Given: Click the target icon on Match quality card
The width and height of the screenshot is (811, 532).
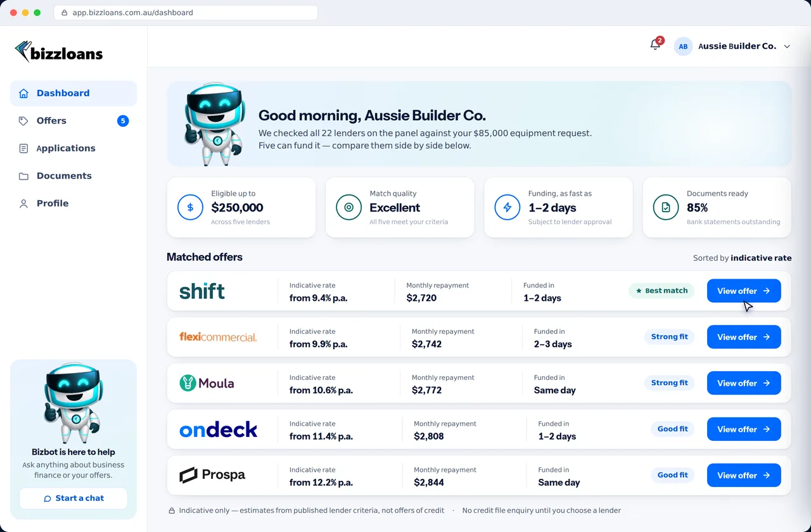Looking at the screenshot, I should 348,207.
